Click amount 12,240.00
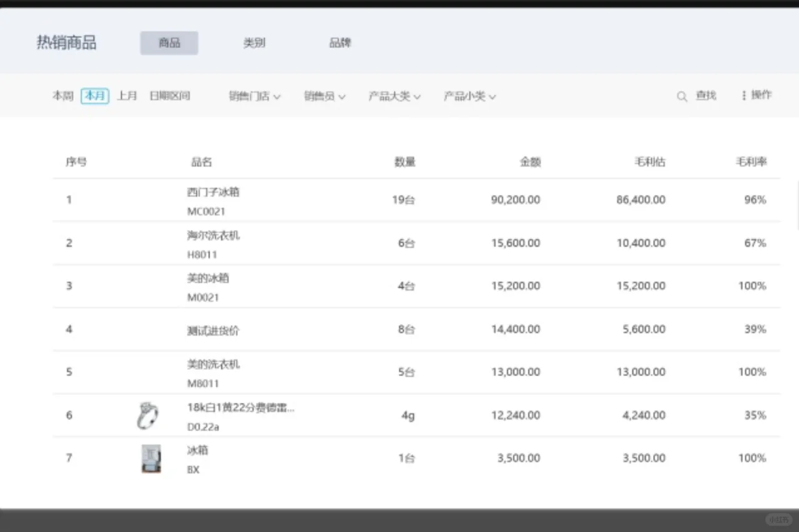Image resolution: width=799 pixels, height=532 pixels. tap(516, 415)
